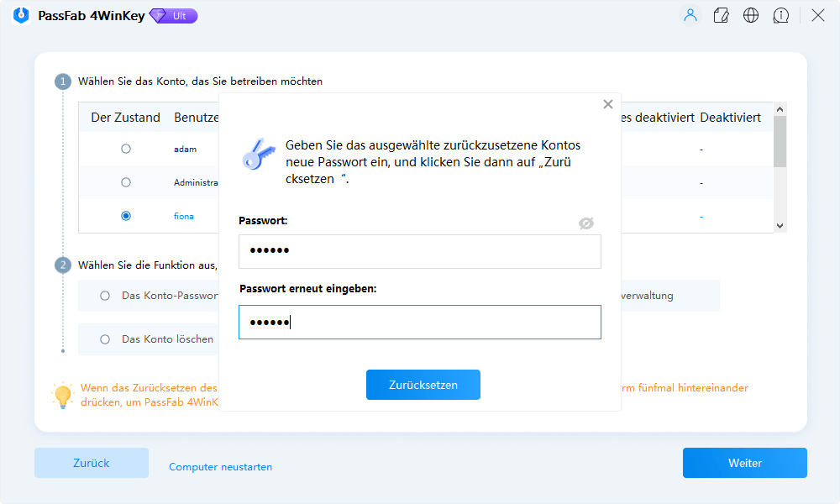Click the lightbulb tip icon
840x504 pixels.
(x=63, y=395)
